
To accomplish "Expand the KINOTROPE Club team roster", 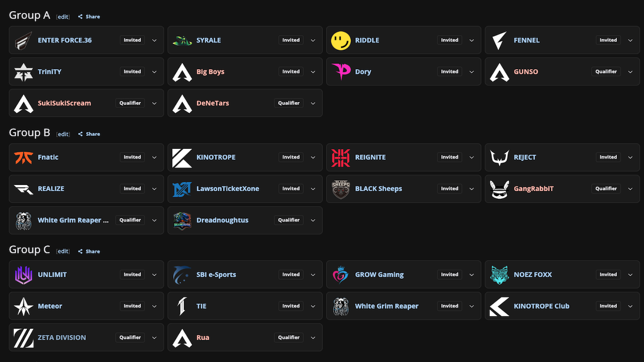I will pos(630,306).
